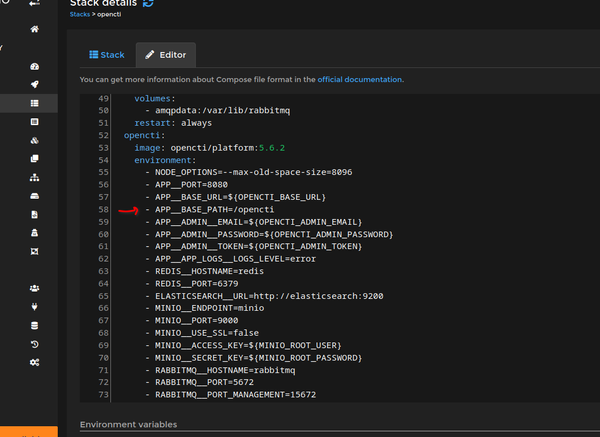This screenshot has width=600, height=437.
Task: Open Networks sitemap icon in sidebar
Action: click(x=34, y=177)
